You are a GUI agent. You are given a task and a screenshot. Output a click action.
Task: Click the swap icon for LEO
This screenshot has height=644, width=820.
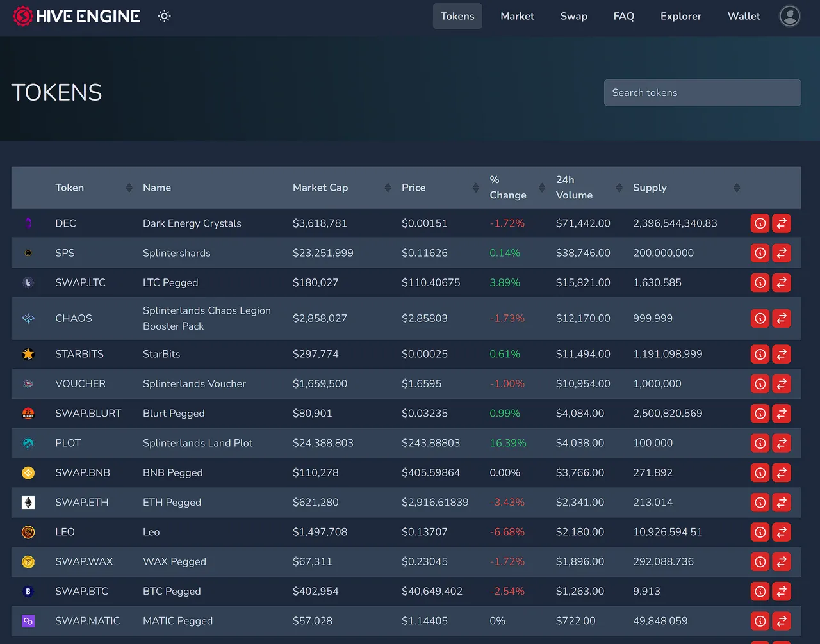click(782, 532)
